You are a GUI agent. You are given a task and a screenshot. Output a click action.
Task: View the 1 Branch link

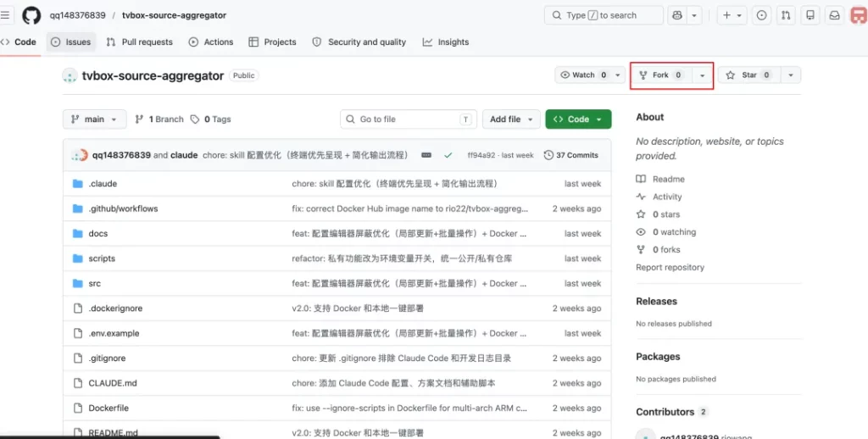coord(159,119)
